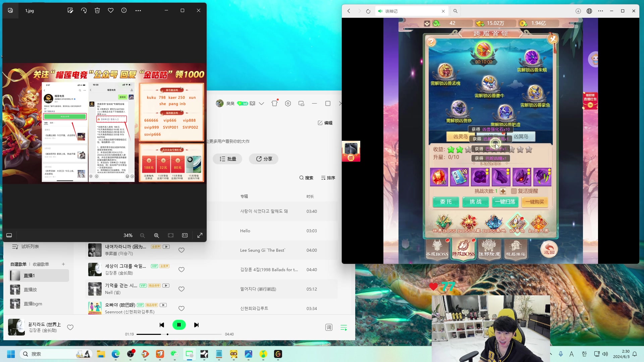Click the edit image icon in photo viewer

[x=70, y=10]
